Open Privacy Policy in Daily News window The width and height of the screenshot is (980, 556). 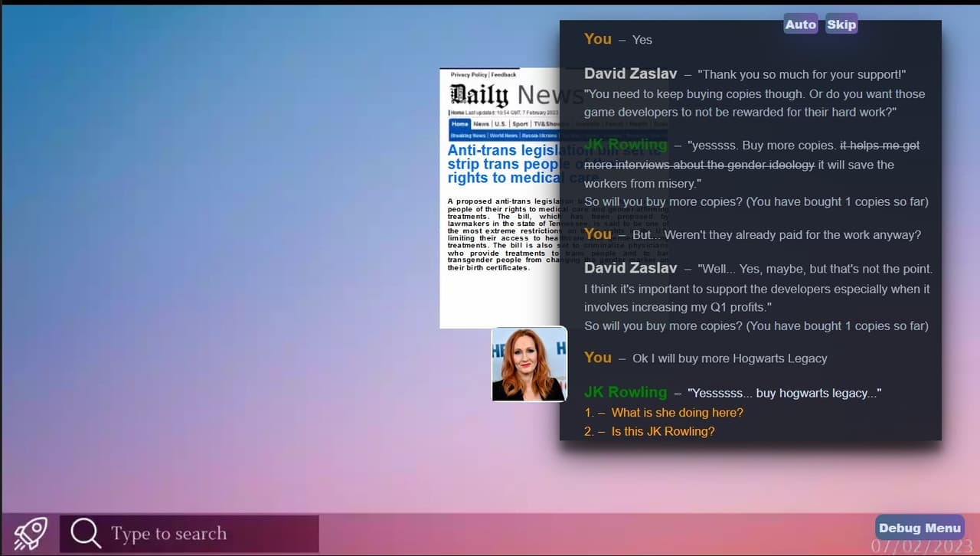click(469, 75)
